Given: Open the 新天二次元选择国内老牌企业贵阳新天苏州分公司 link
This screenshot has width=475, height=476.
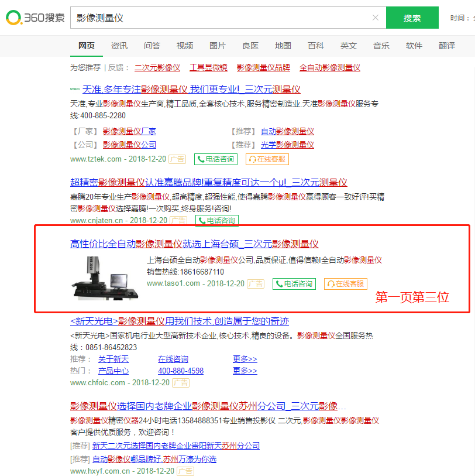Looking at the screenshot, I should (176, 446).
